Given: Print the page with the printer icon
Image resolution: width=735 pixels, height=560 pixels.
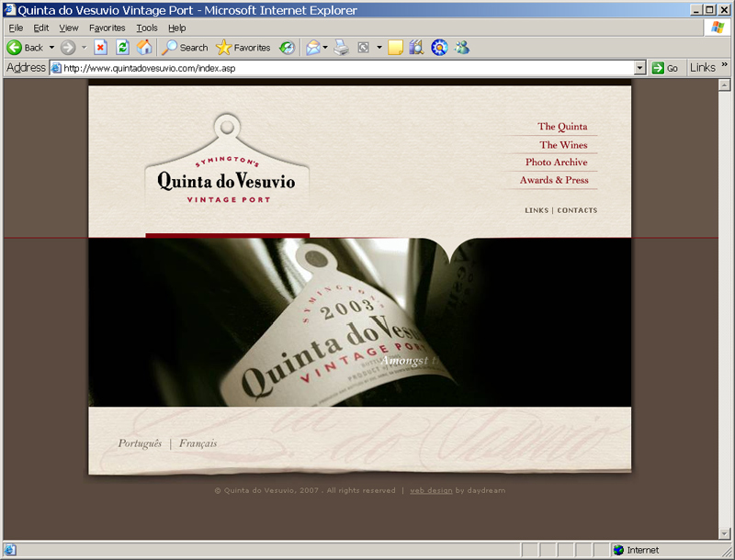Looking at the screenshot, I should pyautogui.click(x=341, y=48).
